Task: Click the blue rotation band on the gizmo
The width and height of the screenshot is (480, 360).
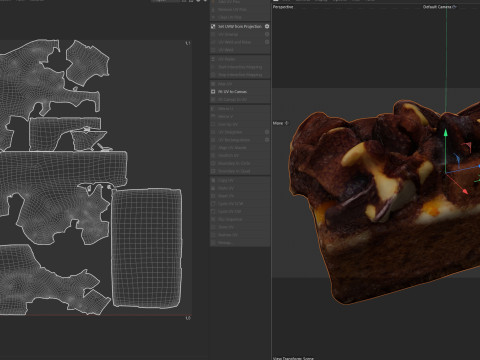Action: (x=457, y=160)
